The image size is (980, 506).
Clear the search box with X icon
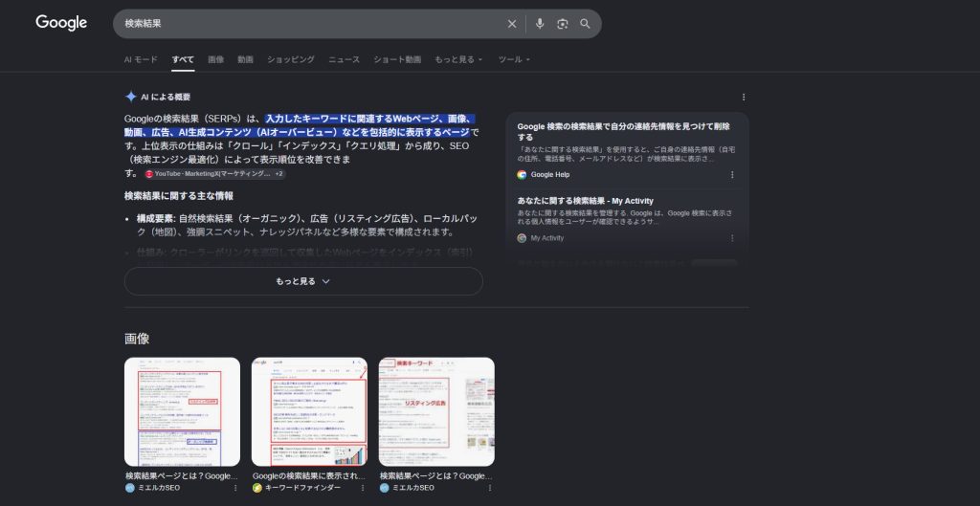(x=512, y=24)
